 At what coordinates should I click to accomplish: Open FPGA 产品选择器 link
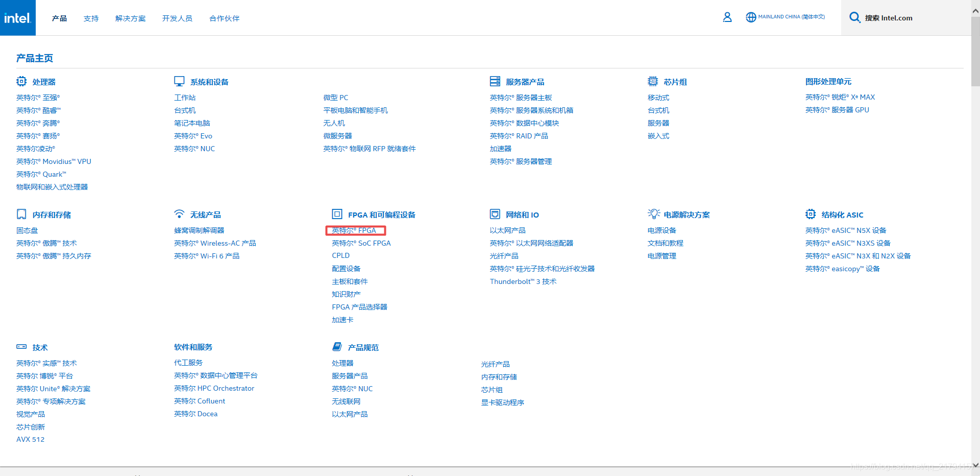coord(360,307)
